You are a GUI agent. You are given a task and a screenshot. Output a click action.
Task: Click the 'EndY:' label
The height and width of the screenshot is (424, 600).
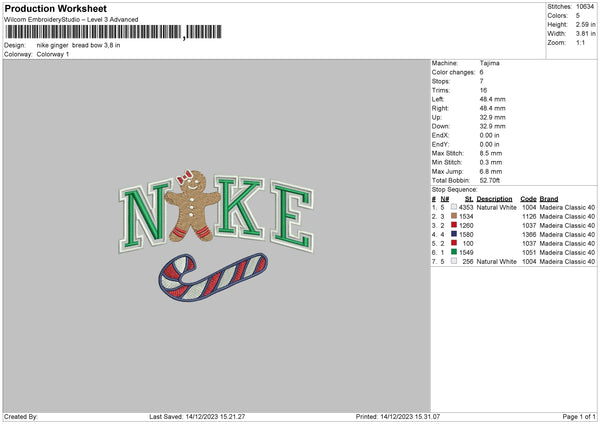(x=440, y=144)
